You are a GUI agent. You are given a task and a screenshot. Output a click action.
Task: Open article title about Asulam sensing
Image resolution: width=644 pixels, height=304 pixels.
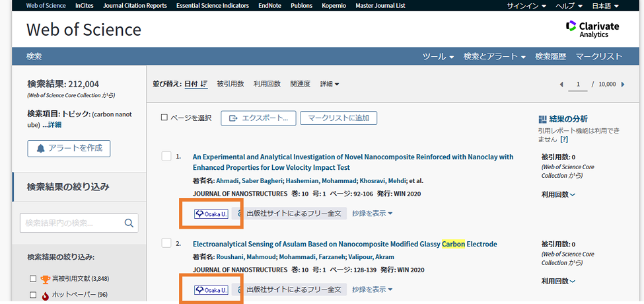tap(345, 244)
